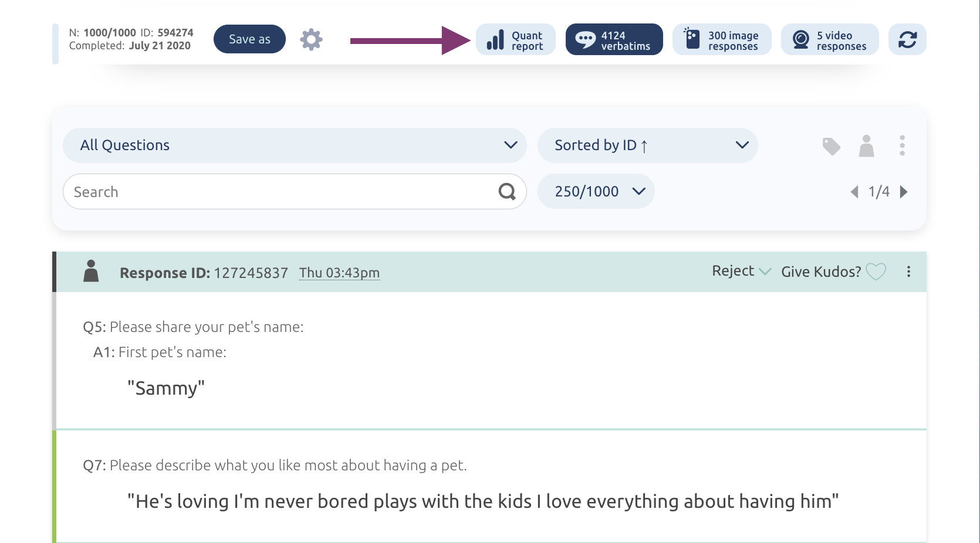Click the tag icon in filter bar
The width and height of the screenshot is (980, 543).
click(x=831, y=146)
